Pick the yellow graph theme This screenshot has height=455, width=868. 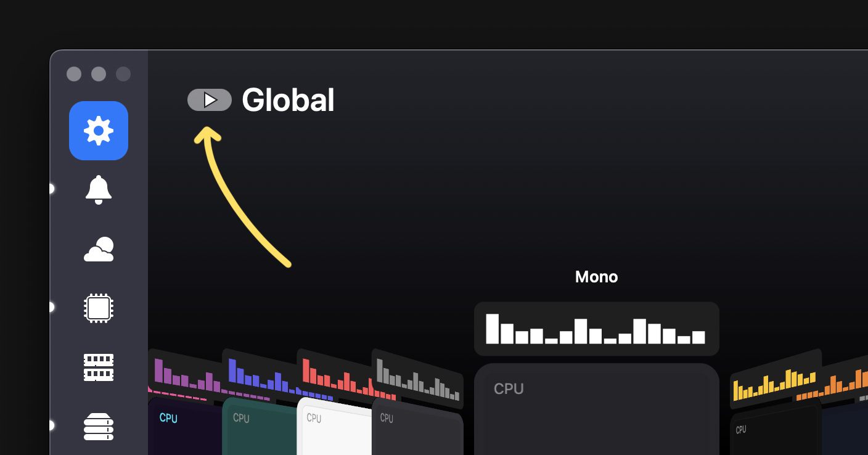[776, 379]
